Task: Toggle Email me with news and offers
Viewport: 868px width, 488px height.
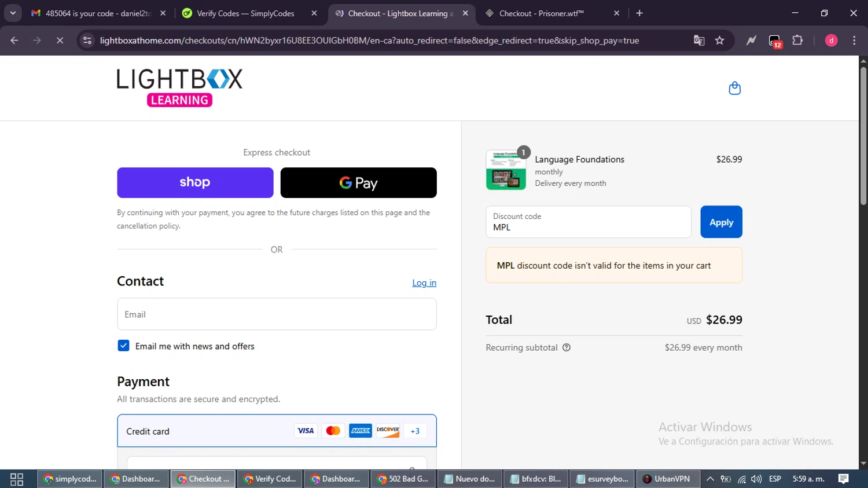Action: point(123,346)
